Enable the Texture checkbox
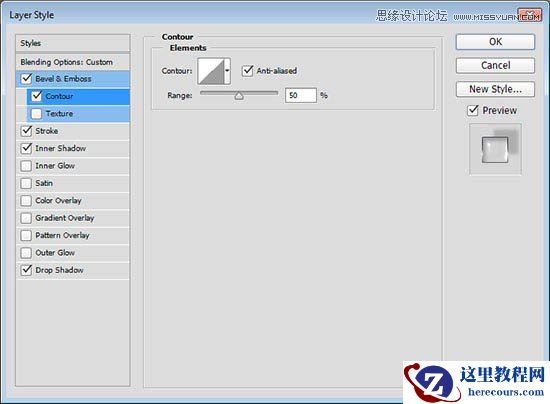550x404 pixels. (37, 113)
